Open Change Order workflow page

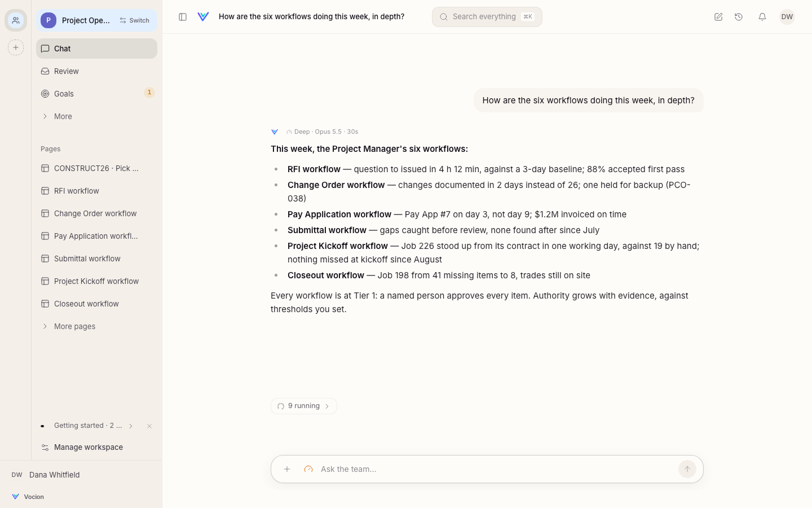point(97,213)
